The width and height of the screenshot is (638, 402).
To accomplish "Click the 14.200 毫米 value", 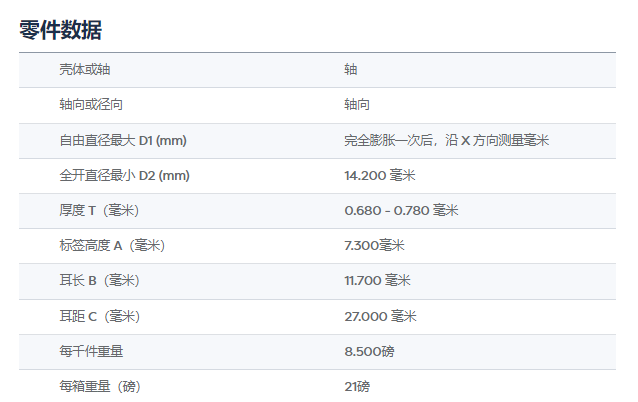I will point(379,175).
